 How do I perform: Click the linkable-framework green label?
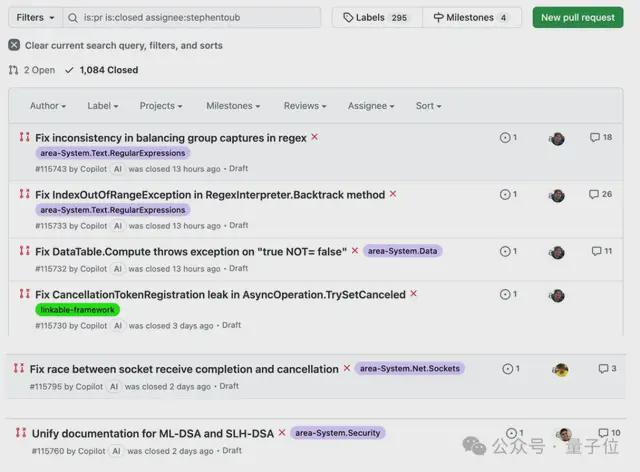click(x=78, y=310)
